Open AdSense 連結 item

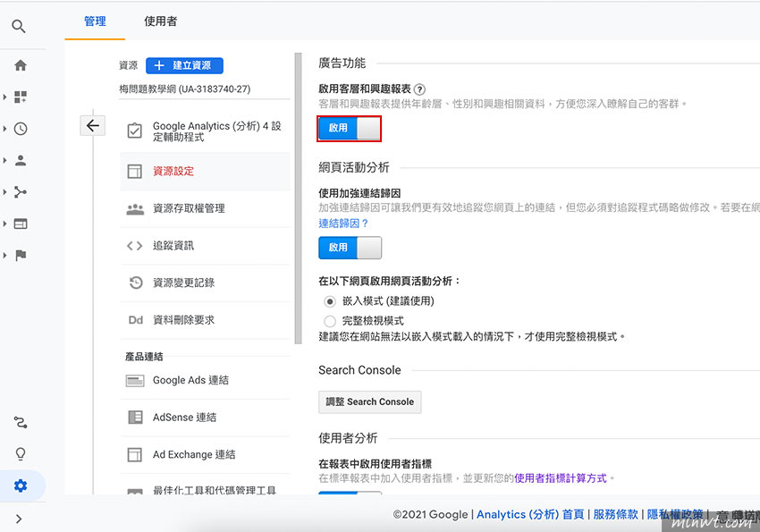click(205, 418)
